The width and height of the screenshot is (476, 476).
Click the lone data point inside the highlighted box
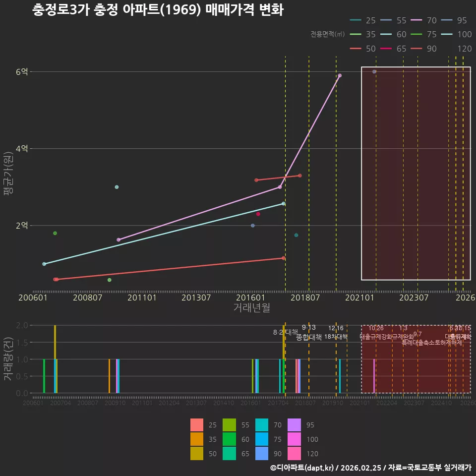coord(374,71)
